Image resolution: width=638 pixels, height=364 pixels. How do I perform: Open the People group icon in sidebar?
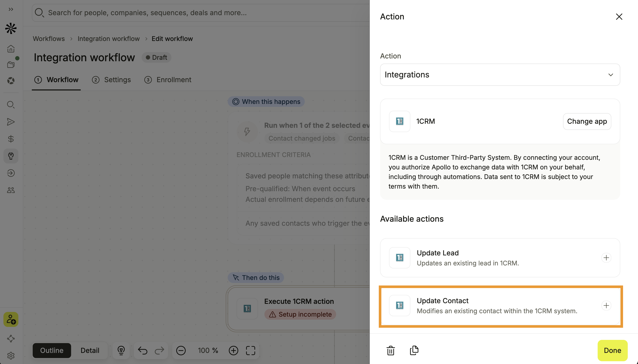(11, 190)
